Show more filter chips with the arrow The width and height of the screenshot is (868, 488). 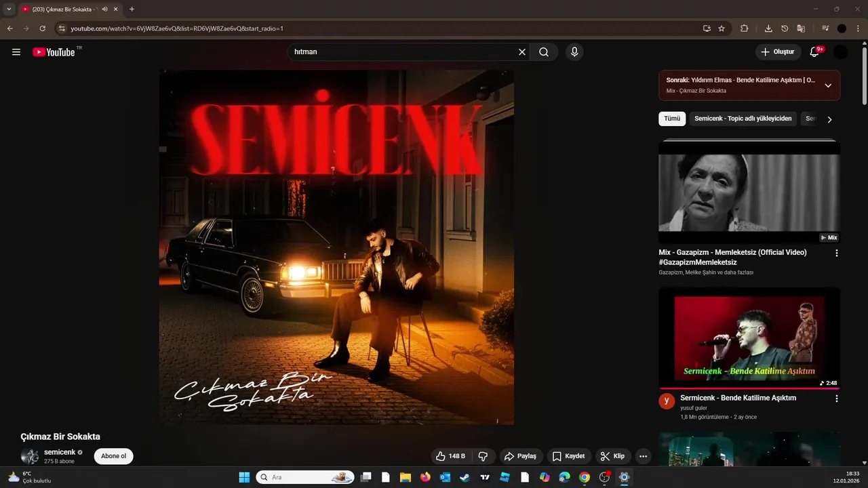click(x=829, y=119)
